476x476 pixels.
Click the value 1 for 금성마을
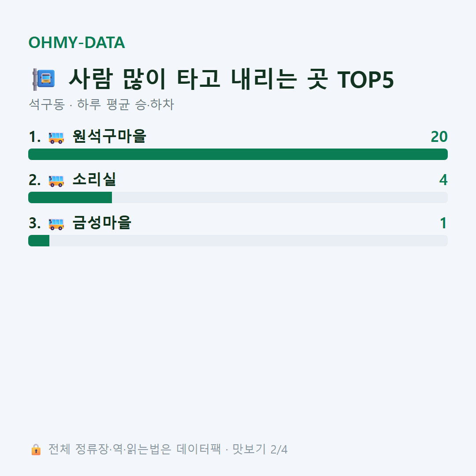tap(443, 223)
